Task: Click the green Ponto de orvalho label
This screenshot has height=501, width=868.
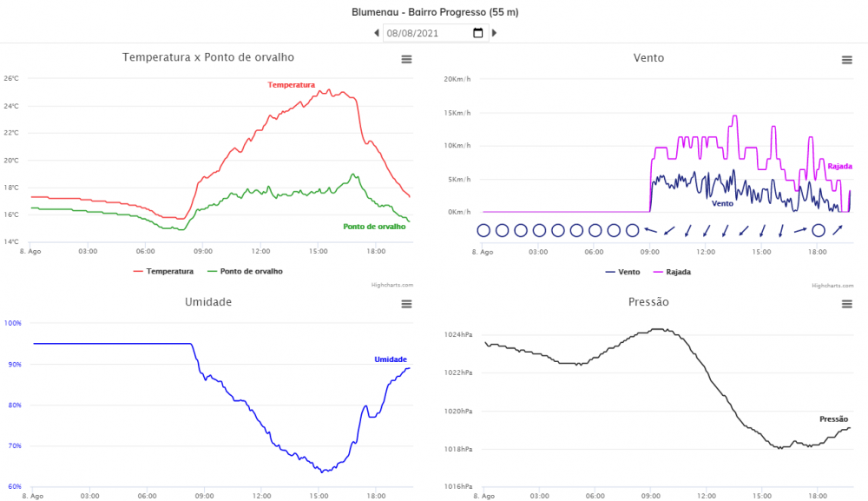Action: click(x=374, y=227)
